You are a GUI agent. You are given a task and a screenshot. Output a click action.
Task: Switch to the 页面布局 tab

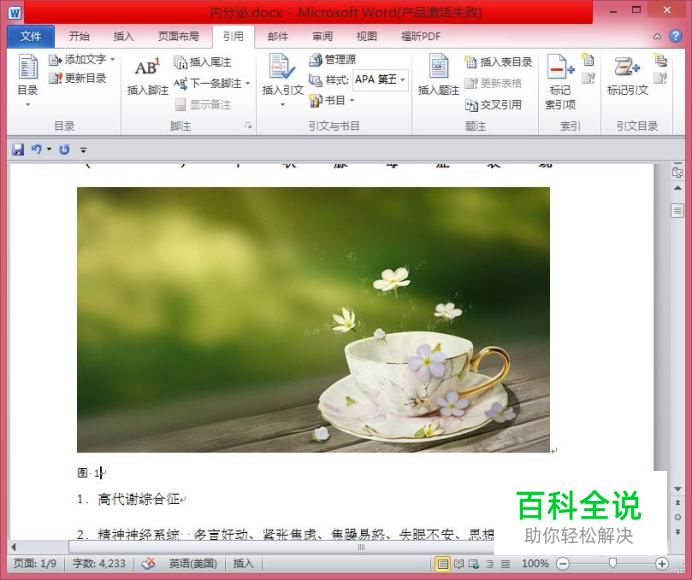178,36
